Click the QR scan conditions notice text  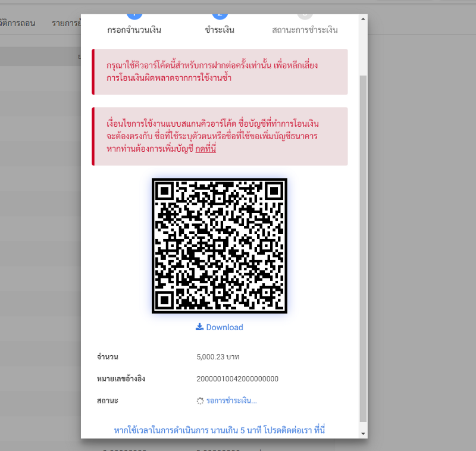[212, 136]
